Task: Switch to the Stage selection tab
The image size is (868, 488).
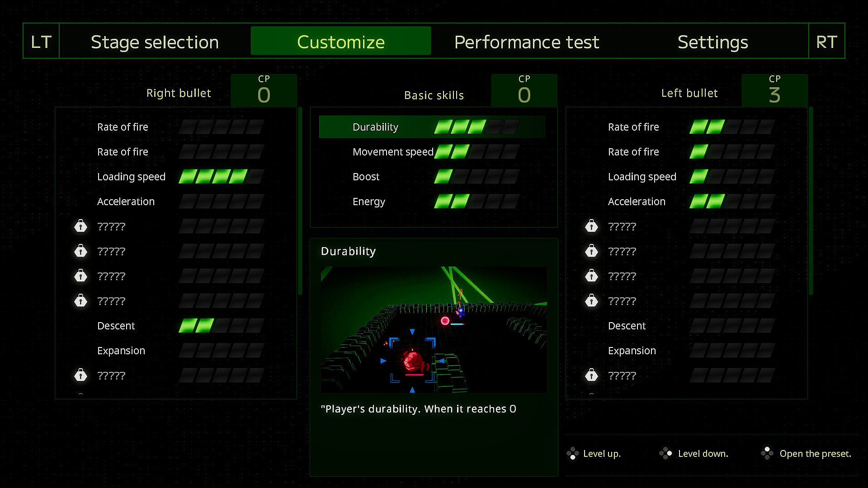Action: click(x=155, y=42)
